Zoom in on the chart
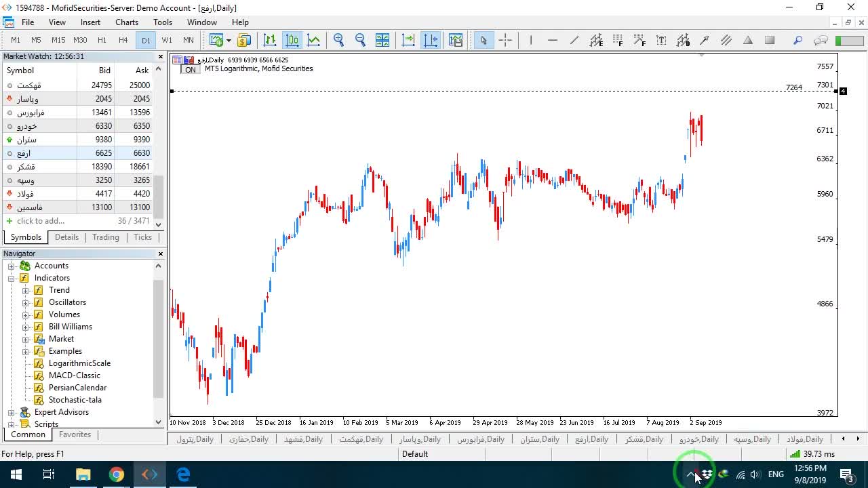Image resolution: width=868 pixels, height=488 pixels. (x=338, y=40)
